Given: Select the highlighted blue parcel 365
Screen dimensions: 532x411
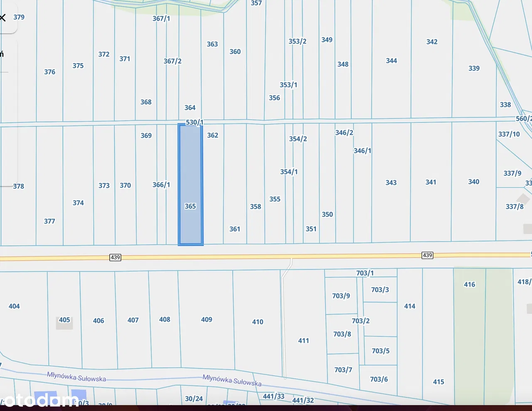Looking at the screenshot, I should click(x=190, y=185).
